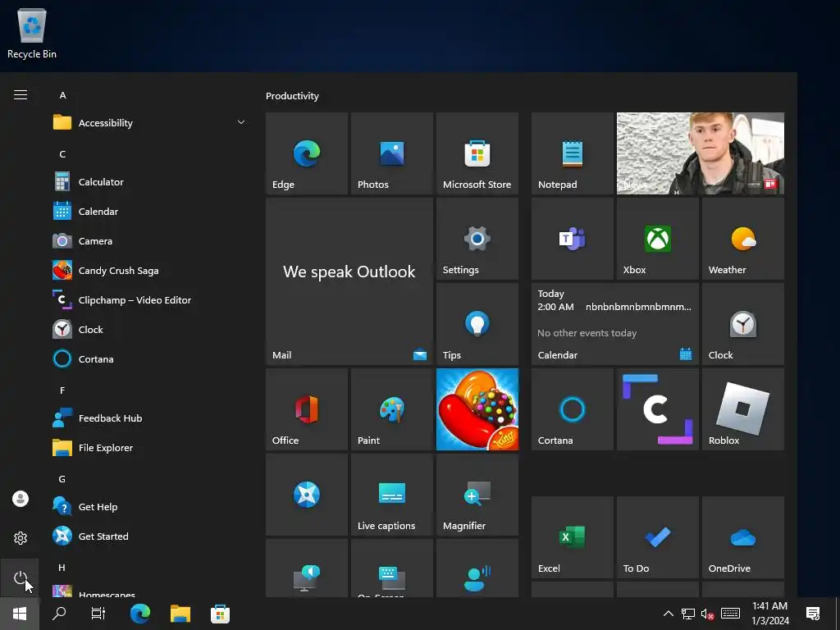This screenshot has width=840, height=630.
Task: Open the Power options button
Action: (21, 578)
